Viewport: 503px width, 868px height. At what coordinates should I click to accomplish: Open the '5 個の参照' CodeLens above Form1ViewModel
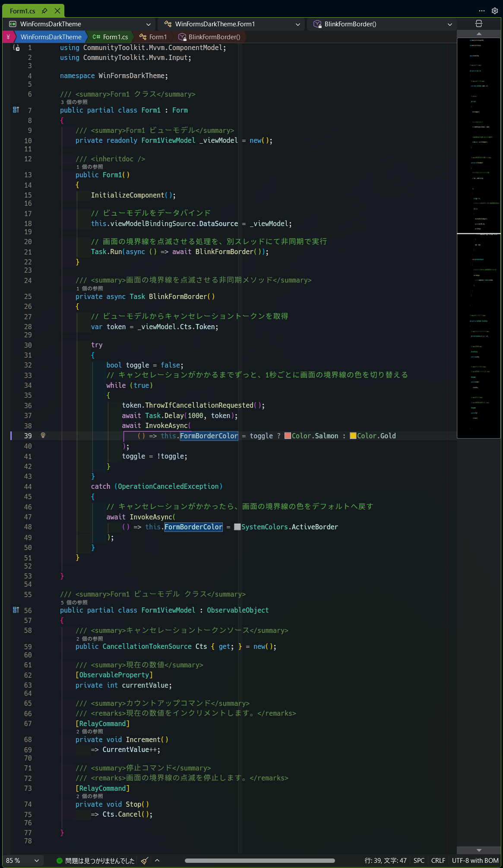pos(74,603)
